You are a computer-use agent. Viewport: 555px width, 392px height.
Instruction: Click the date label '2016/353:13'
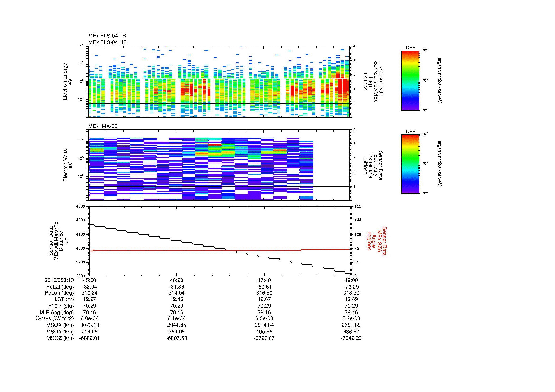(x=59, y=280)
